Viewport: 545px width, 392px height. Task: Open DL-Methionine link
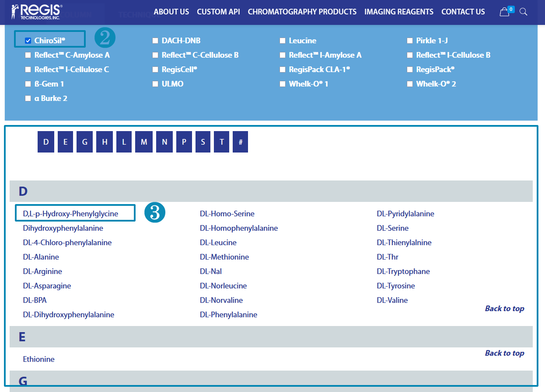[x=224, y=257]
